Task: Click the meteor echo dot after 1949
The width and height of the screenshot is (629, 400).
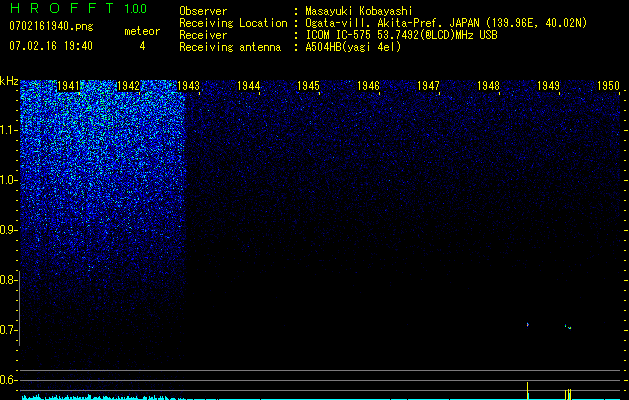Action: coord(568,327)
